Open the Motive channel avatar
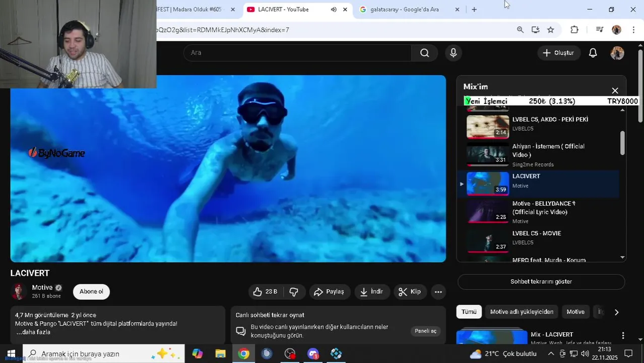 tap(19, 291)
